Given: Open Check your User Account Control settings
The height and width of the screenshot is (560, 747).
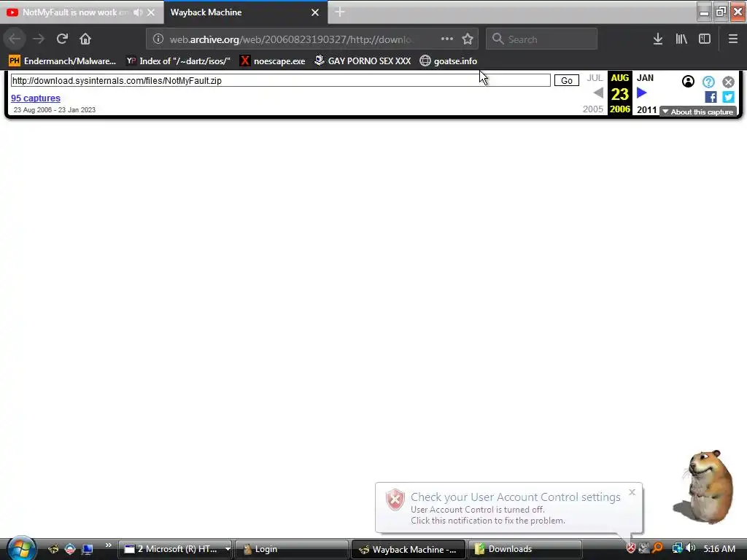Looking at the screenshot, I should (516, 497).
